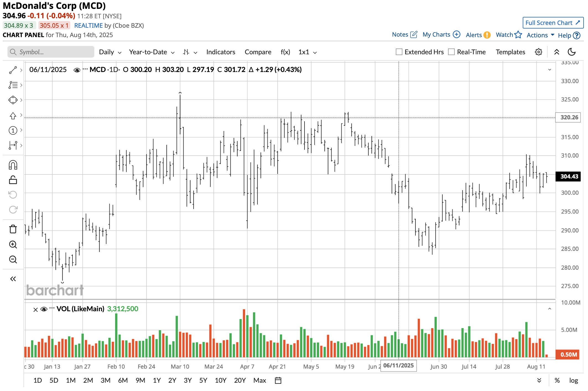The image size is (588, 391).
Task: Enable the Real-Time checkbox
Action: [x=451, y=52]
